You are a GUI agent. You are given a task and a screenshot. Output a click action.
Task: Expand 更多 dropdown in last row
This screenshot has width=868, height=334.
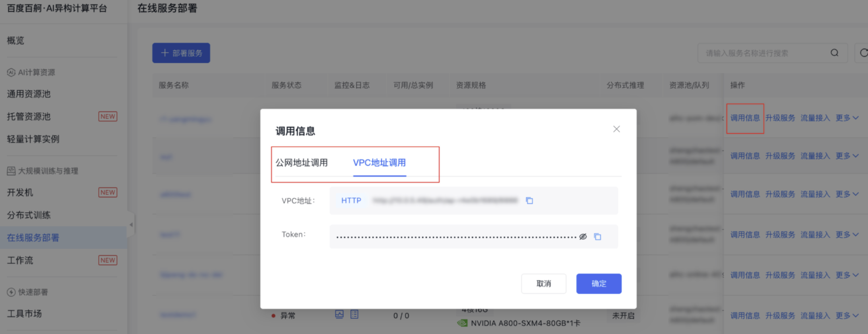(x=847, y=315)
